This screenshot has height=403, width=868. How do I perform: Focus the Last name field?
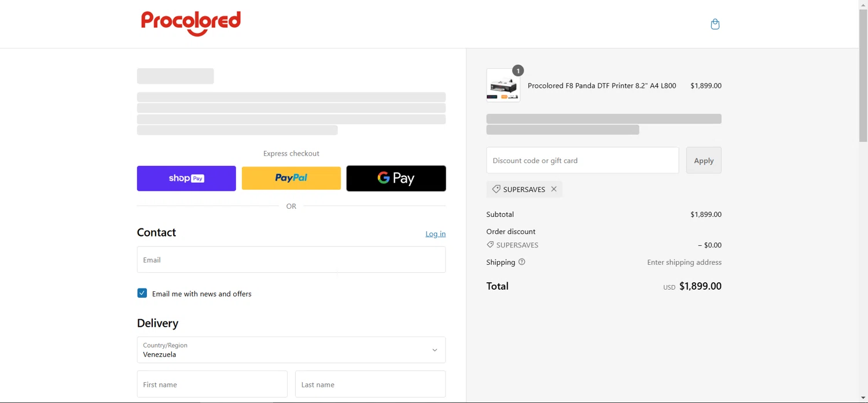[370, 384]
